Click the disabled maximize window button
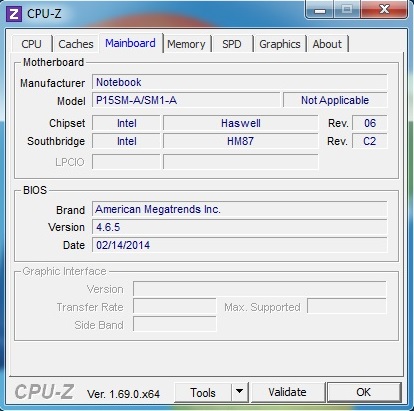Viewport: 414px width, 411px height. coord(347,10)
